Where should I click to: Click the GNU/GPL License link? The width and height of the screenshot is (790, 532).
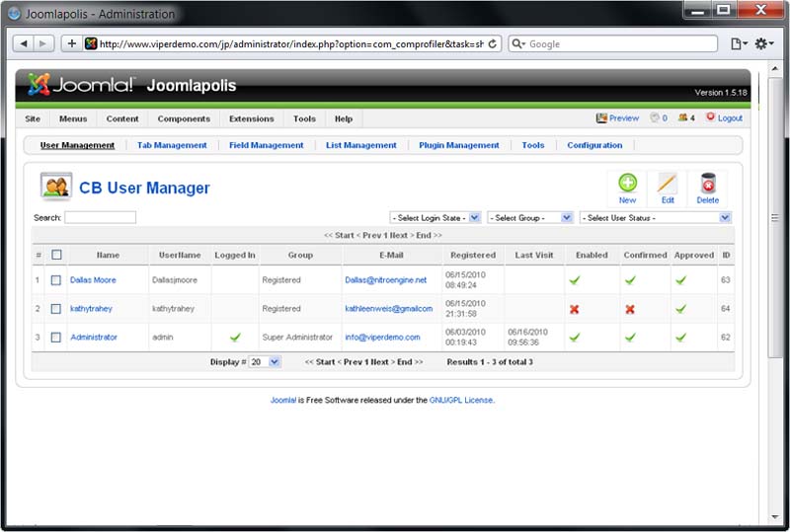tap(461, 400)
